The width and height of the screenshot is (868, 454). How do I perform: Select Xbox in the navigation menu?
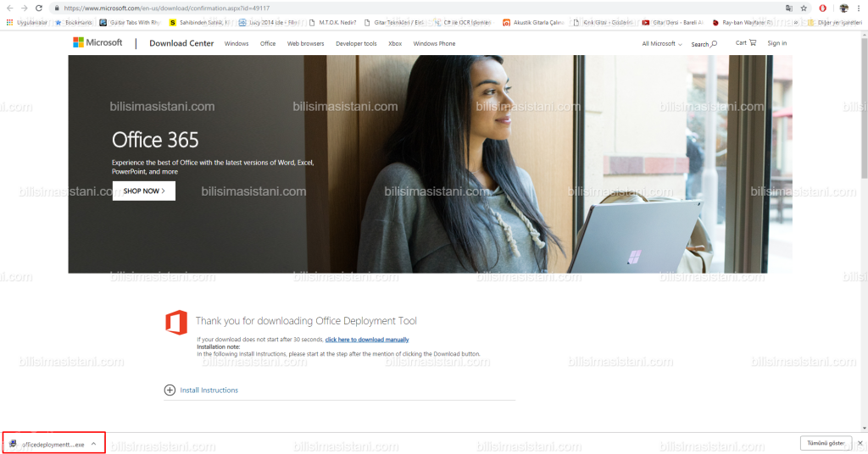tap(395, 44)
